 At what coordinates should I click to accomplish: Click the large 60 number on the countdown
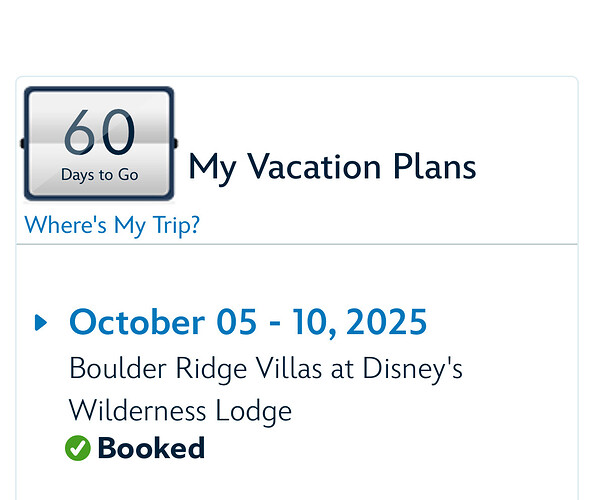click(100, 131)
